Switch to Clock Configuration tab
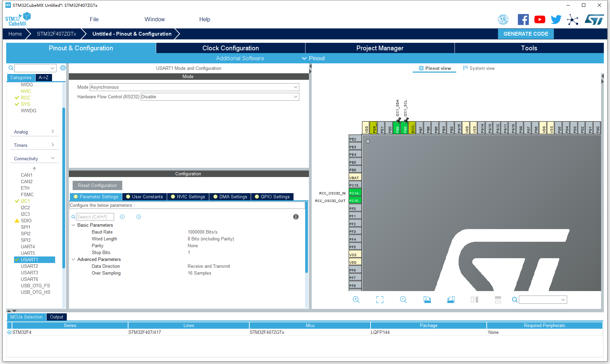This screenshot has width=610, height=364. 231,48
